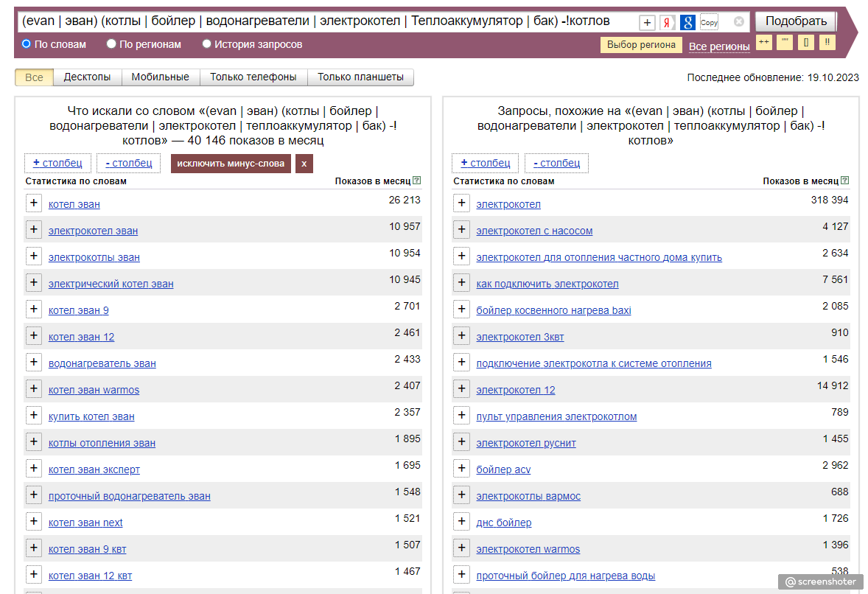Image resolution: width=868 pixels, height=594 pixels.
Task: Add 'котел эван warmos' with its plus button
Action: tap(34, 389)
